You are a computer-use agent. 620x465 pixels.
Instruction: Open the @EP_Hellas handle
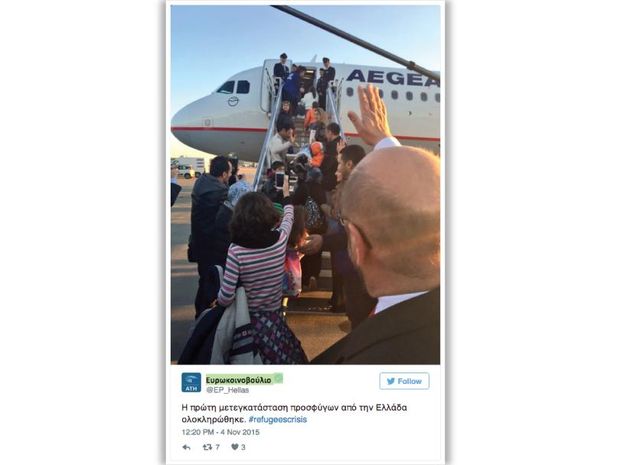point(227,390)
